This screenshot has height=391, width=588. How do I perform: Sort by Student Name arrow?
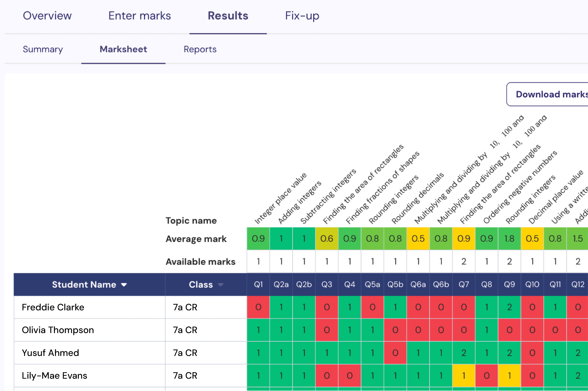tap(124, 285)
